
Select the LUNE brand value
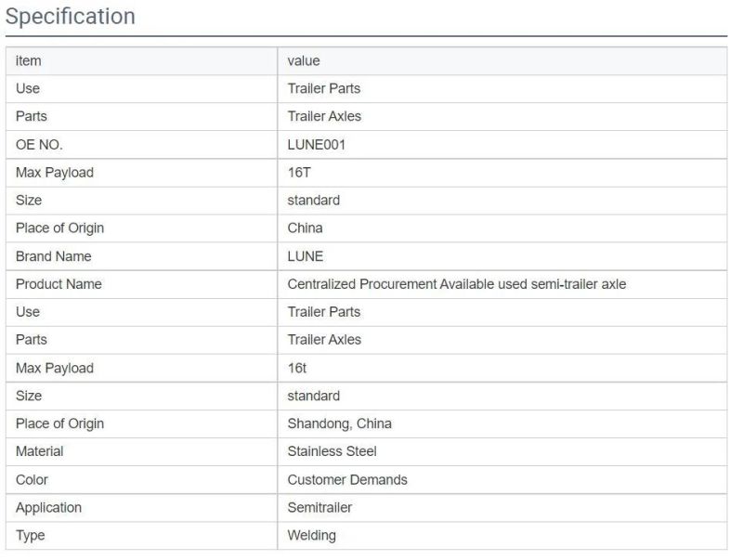(306, 256)
